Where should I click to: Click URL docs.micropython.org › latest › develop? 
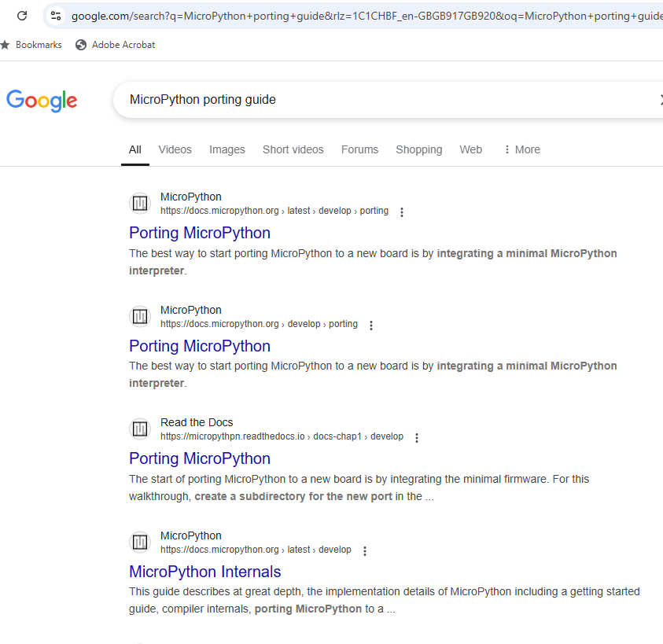pyautogui.click(x=256, y=550)
